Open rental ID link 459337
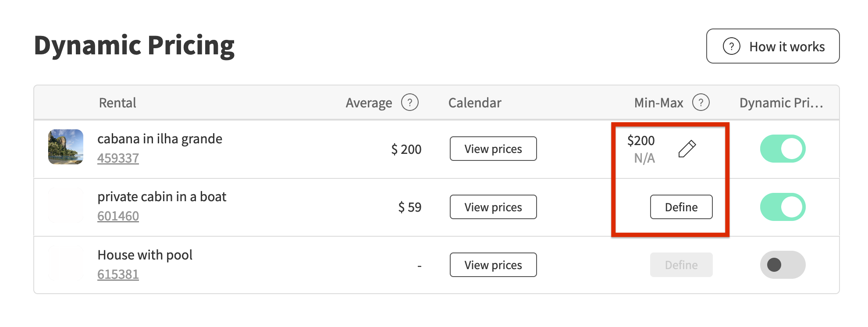The image size is (868, 327). [118, 158]
